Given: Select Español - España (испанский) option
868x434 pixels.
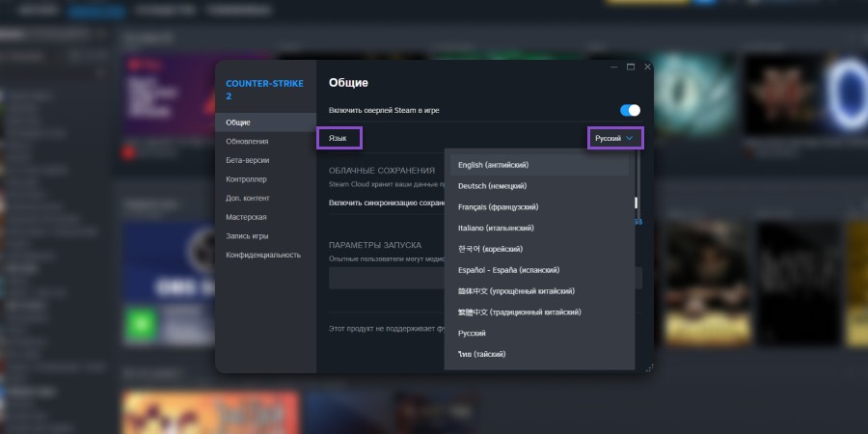Looking at the screenshot, I should pyautogui.click(x=539, y=270).
